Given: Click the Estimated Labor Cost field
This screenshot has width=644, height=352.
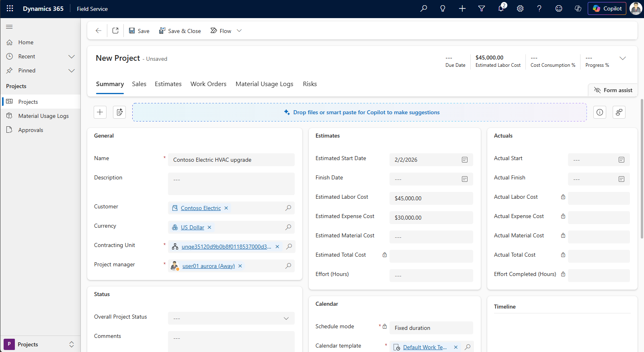Looking at the screenshot, I should (431, 198).
